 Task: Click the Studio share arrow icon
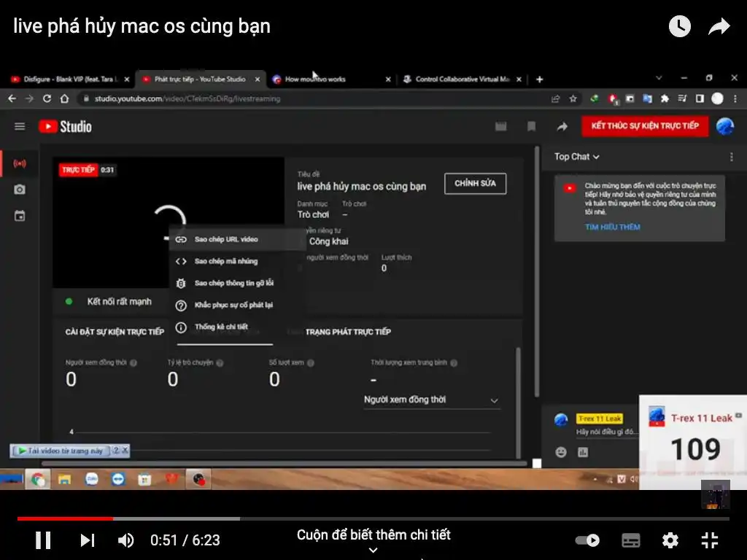[562, 126]
